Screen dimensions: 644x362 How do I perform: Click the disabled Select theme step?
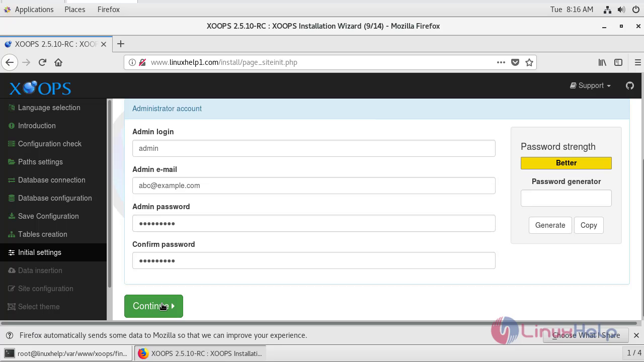click(x=39, y=307)
